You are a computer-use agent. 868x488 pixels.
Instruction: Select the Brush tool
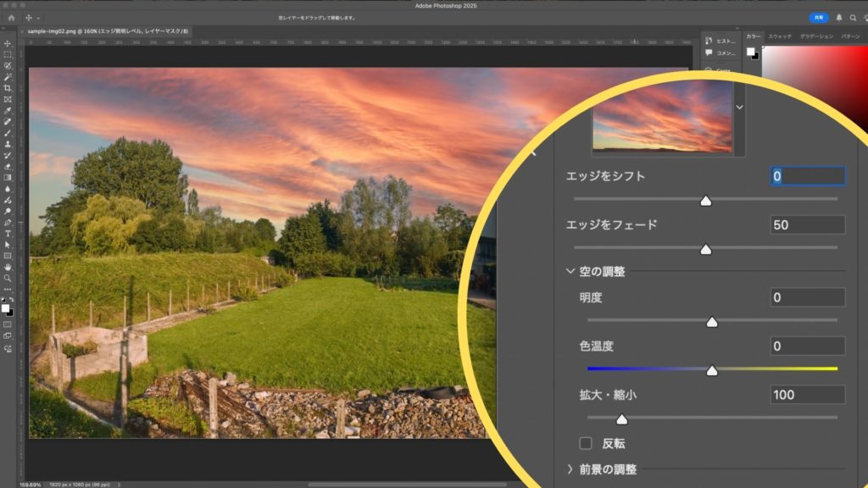pos(8,133)
